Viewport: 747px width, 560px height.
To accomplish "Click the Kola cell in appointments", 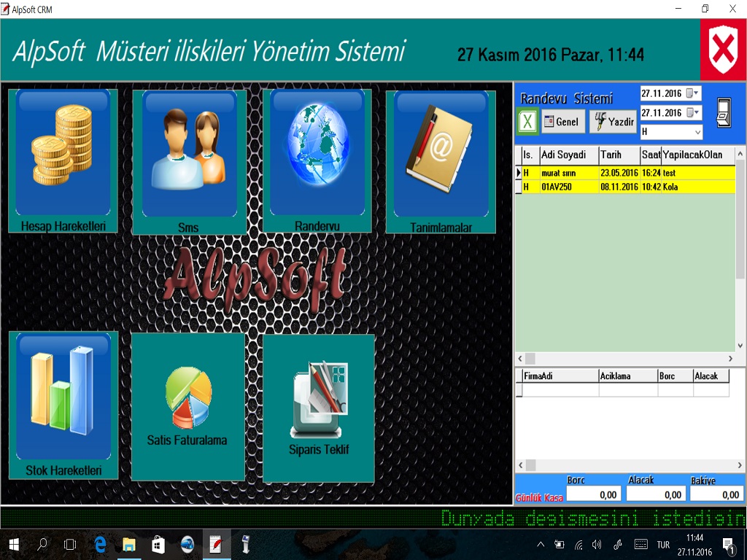I will point(698,187).
